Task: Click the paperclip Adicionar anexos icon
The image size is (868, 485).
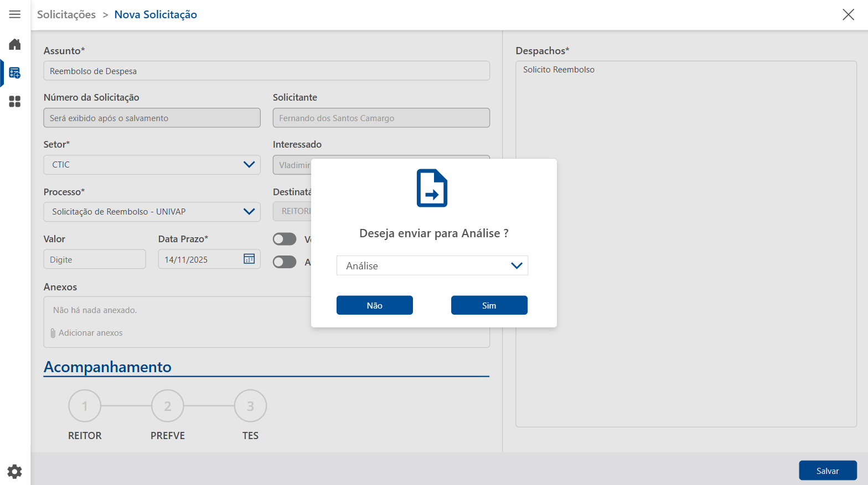Action: pos(53,333)
